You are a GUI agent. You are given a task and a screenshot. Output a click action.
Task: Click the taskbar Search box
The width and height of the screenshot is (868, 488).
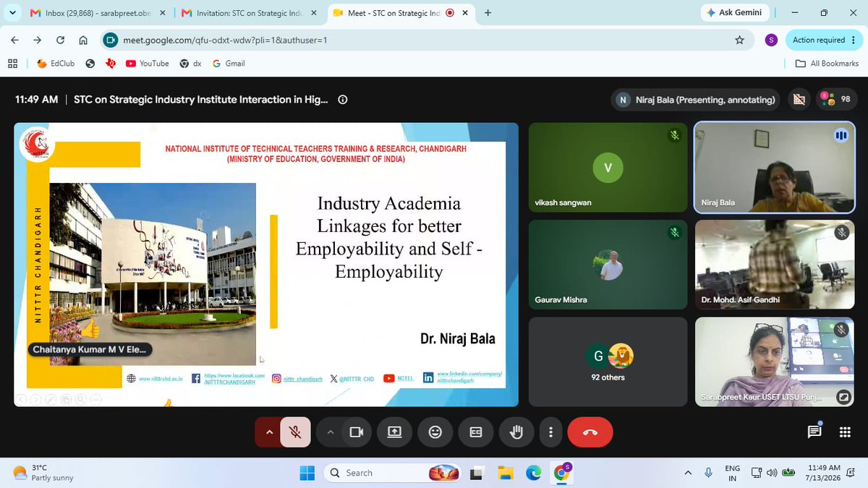(x=394, y=473)
